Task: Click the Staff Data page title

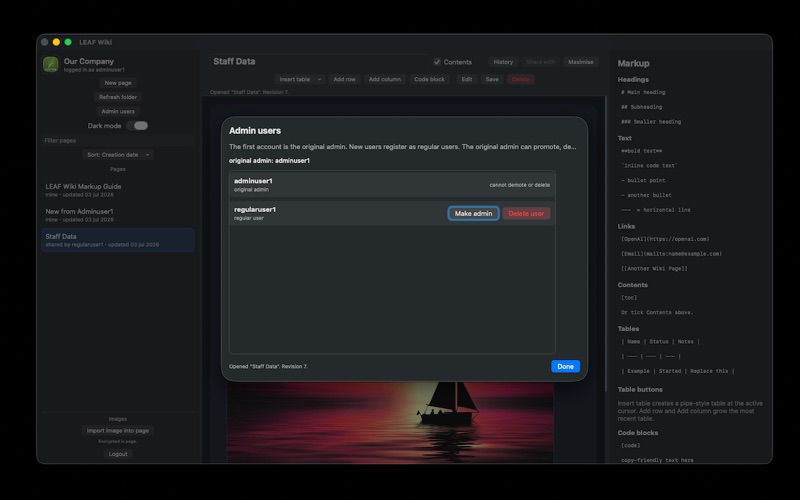Action: 234,61
